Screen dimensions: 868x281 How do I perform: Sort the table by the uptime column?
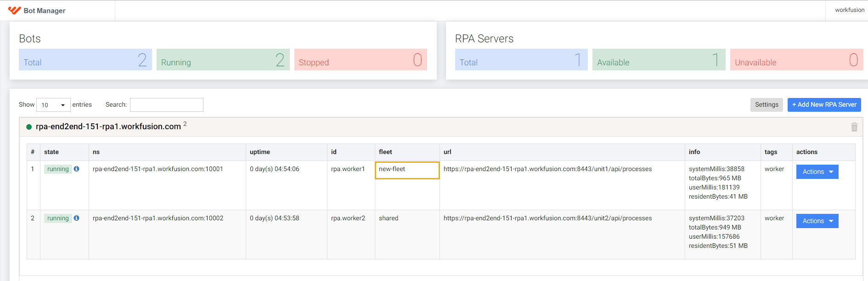[260, 152]
